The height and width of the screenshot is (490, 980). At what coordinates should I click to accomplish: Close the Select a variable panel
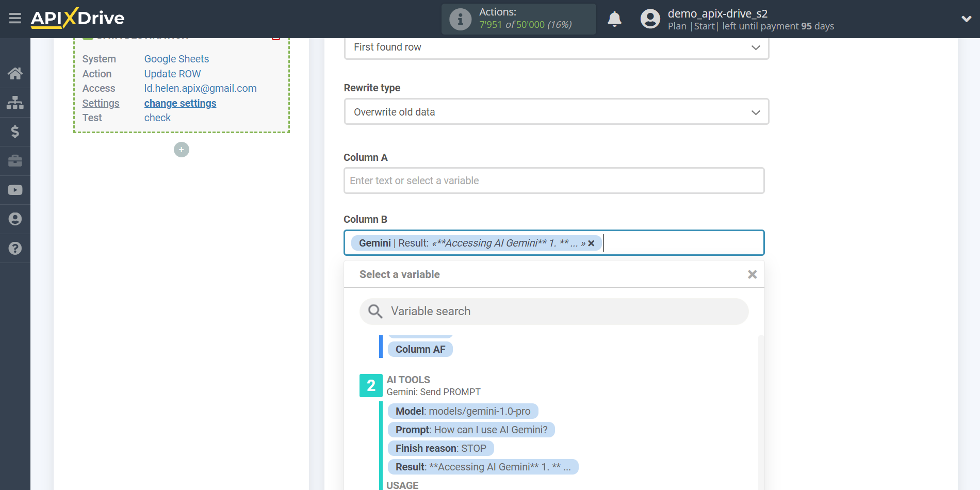coord(752,274)
